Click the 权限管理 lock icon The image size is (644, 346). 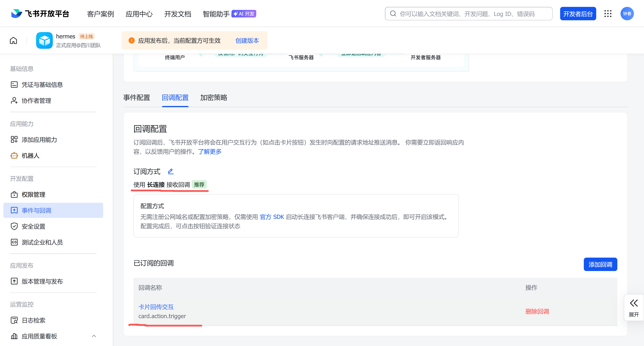coord(14,195)
